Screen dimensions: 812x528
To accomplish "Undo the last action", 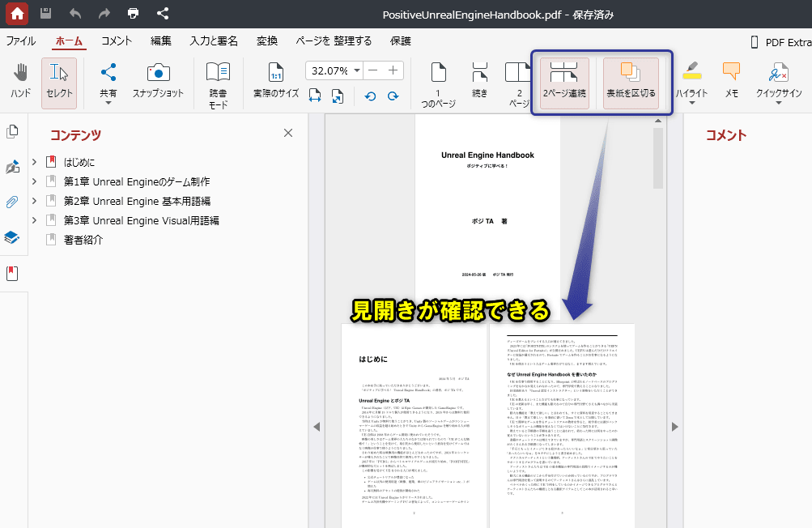I will tap(75, 14).
